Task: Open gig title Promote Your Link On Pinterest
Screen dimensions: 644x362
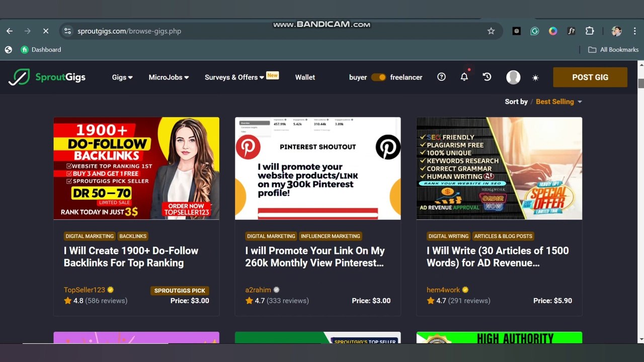Action: [315, 256]
